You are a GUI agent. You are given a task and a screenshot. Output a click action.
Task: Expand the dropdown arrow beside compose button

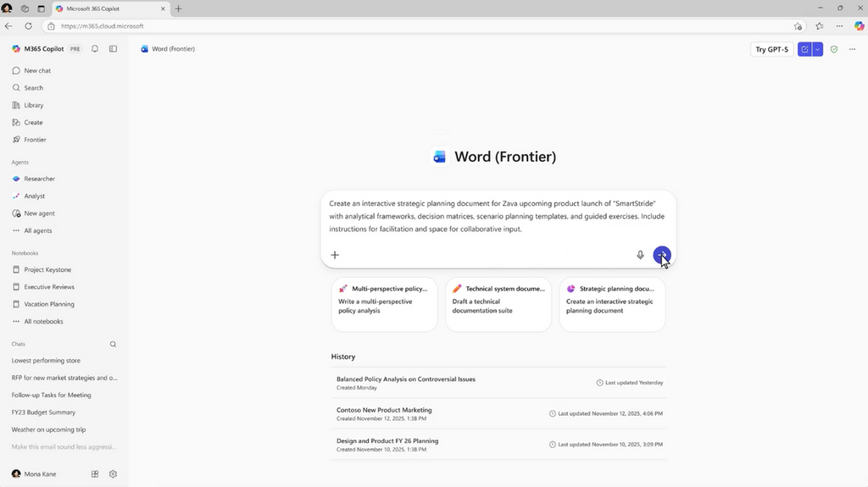click(818, 49)
